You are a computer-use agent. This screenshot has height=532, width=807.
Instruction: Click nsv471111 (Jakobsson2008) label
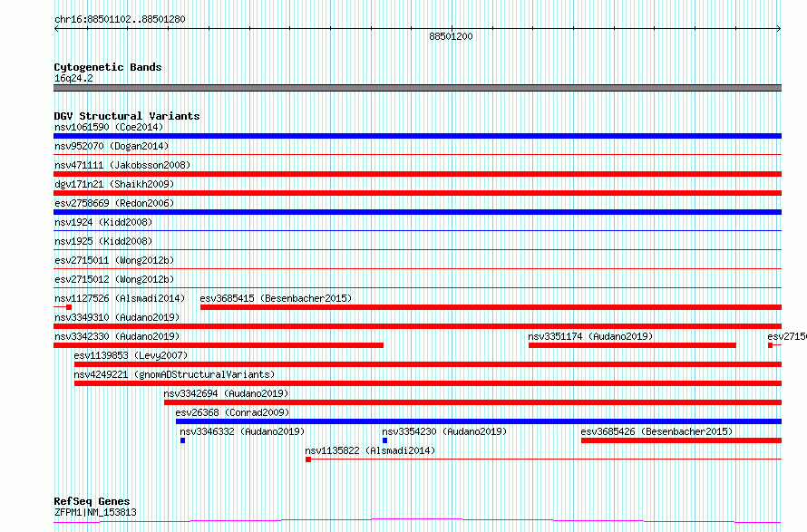122,165
